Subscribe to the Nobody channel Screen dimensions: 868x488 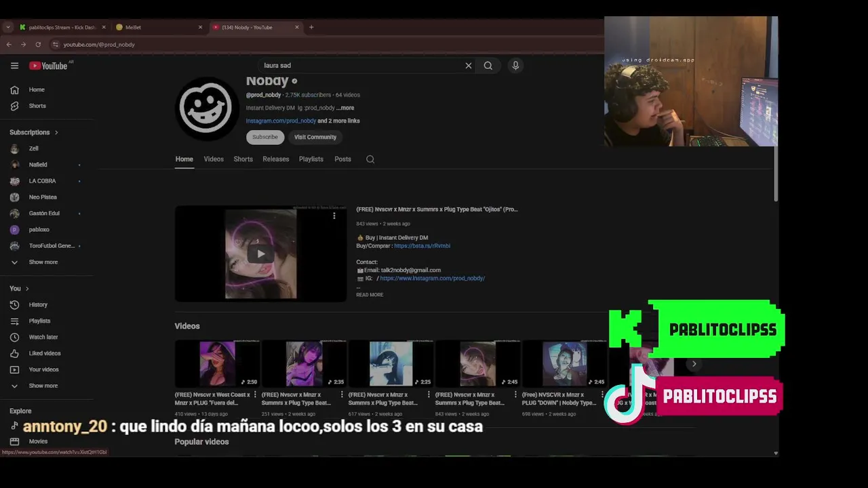pos(265,137)
